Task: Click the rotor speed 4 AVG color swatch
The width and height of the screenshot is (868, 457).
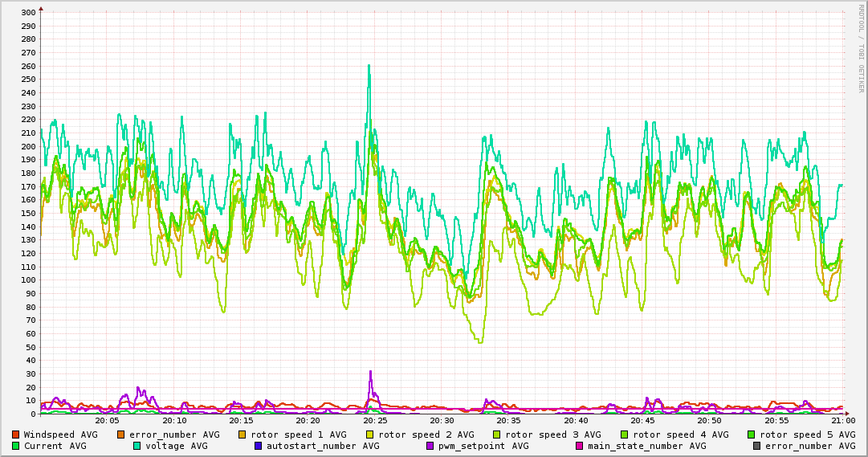Action: [x=625, y=435]
